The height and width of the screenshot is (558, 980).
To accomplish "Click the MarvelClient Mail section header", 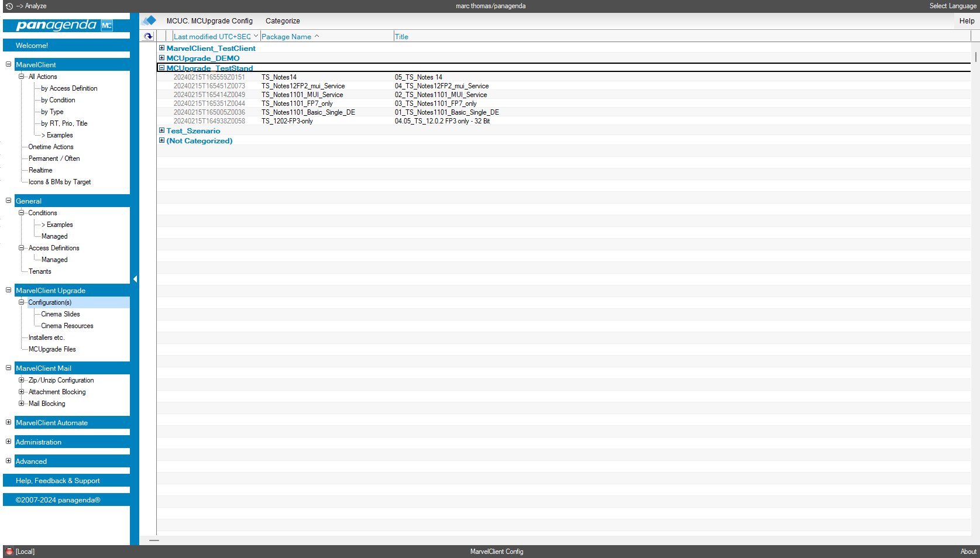I will (x=72, y=368).
